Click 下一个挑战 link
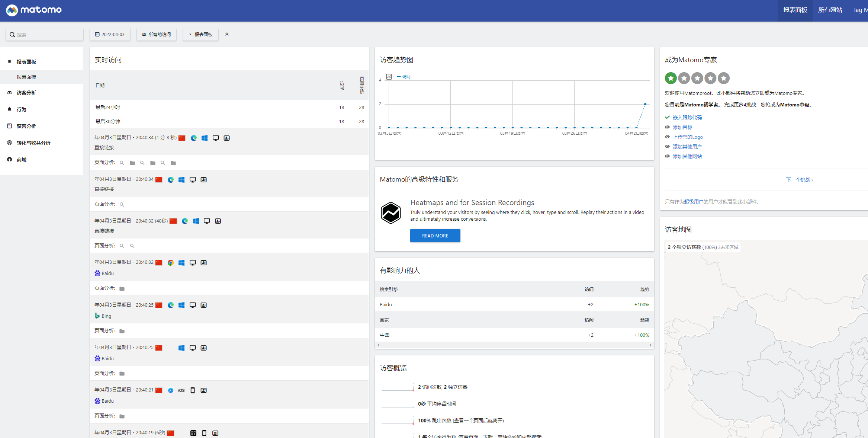Viewport: 868px width, 438px height. coord(799,180)
